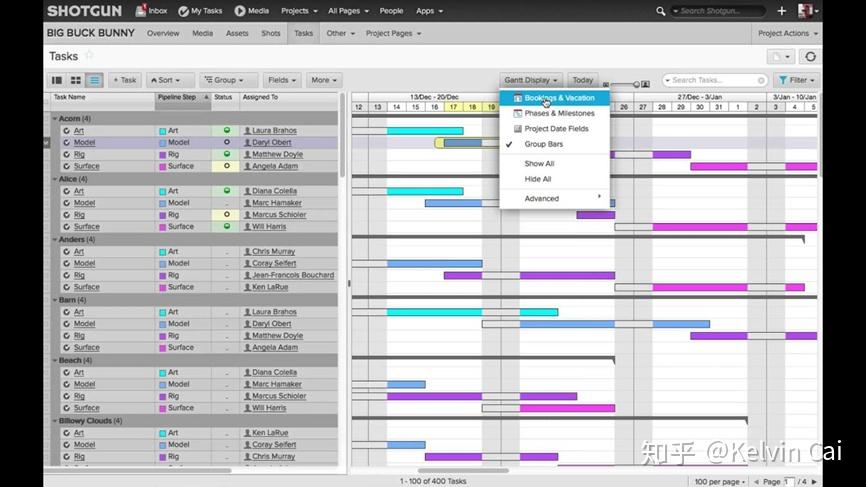The height and width of the screenshot is (487, 866).
Task: Switch to master-detail list view icon
Action: pos(57,80)
